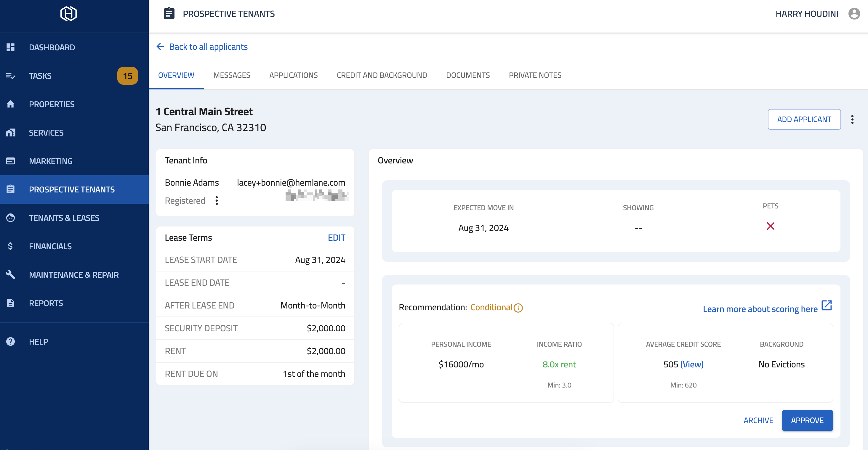Click the back arrow icon
The image size is (868, 450).
coord(160,46)
